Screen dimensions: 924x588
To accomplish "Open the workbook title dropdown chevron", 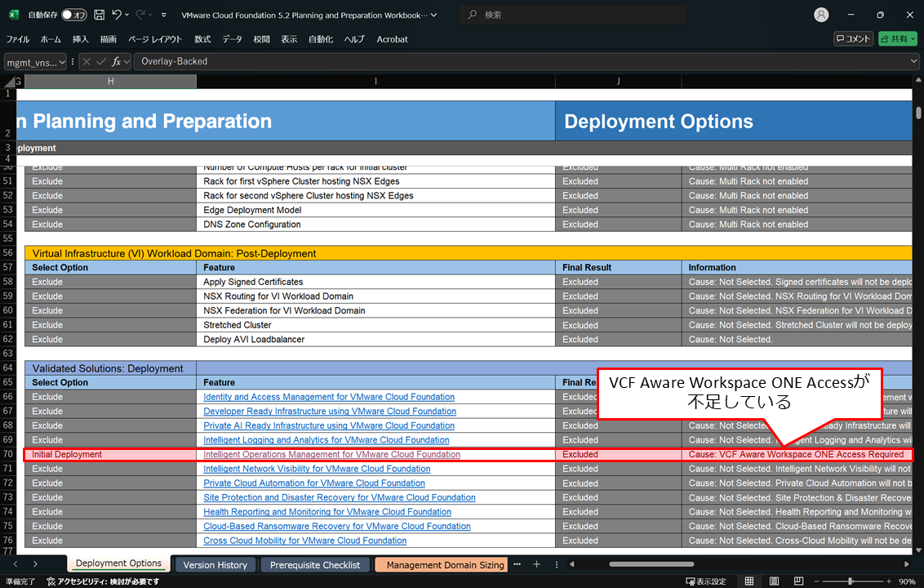I will point(434,15).
